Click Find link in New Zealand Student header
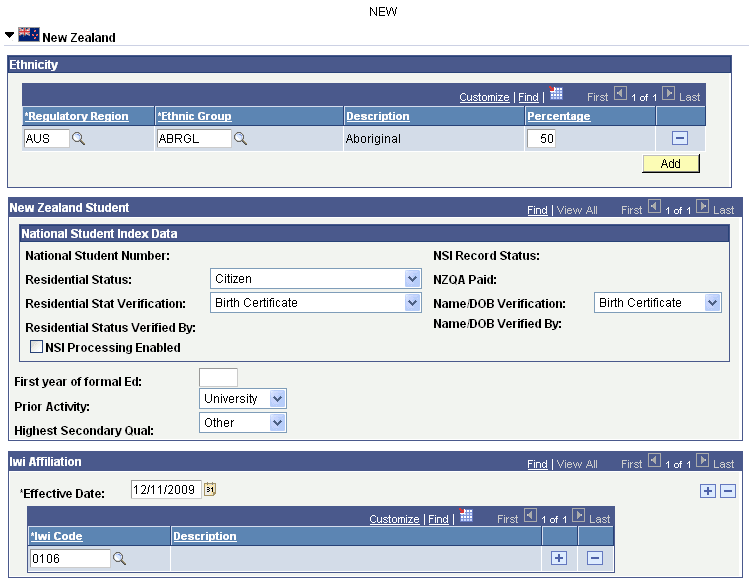 (537, 210)
